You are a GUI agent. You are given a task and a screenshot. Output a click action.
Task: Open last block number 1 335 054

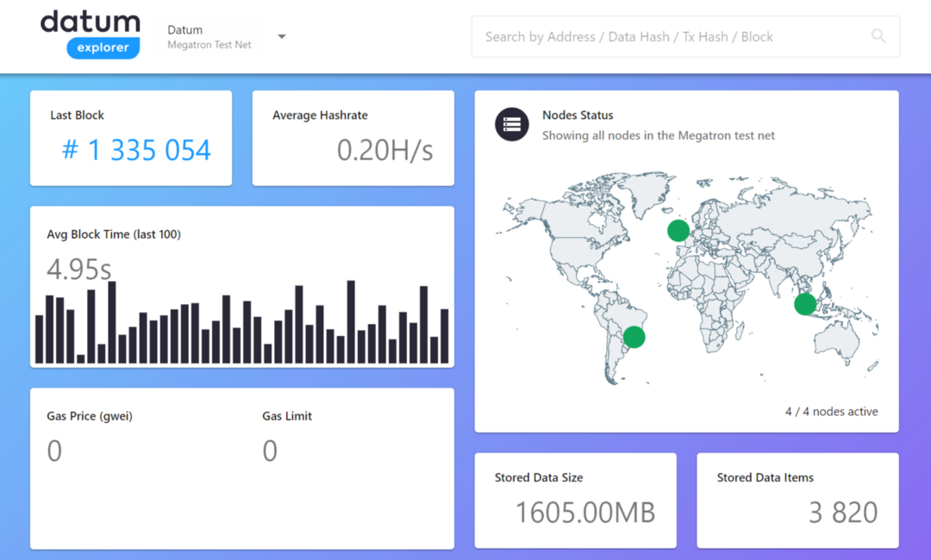coord(136,150)
